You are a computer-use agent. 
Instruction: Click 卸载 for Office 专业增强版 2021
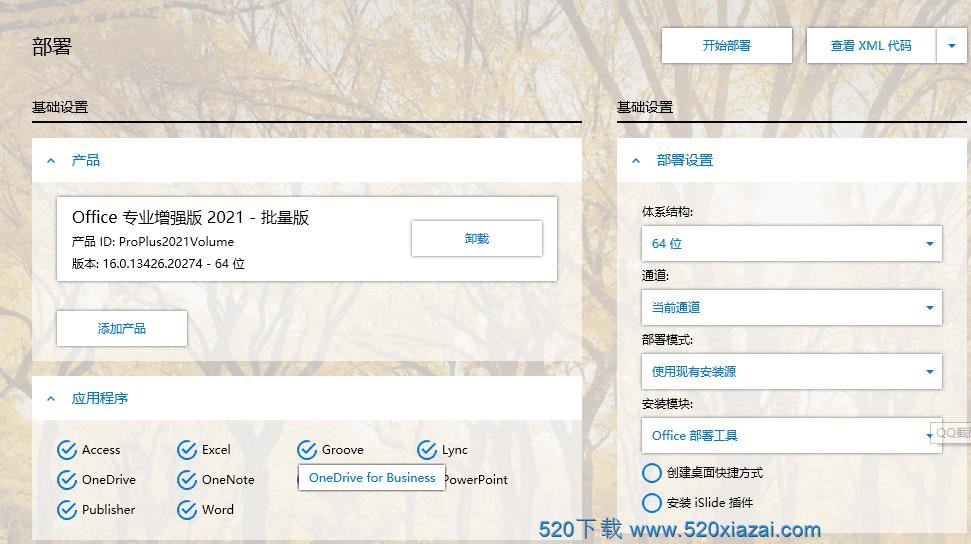point(477,239)
